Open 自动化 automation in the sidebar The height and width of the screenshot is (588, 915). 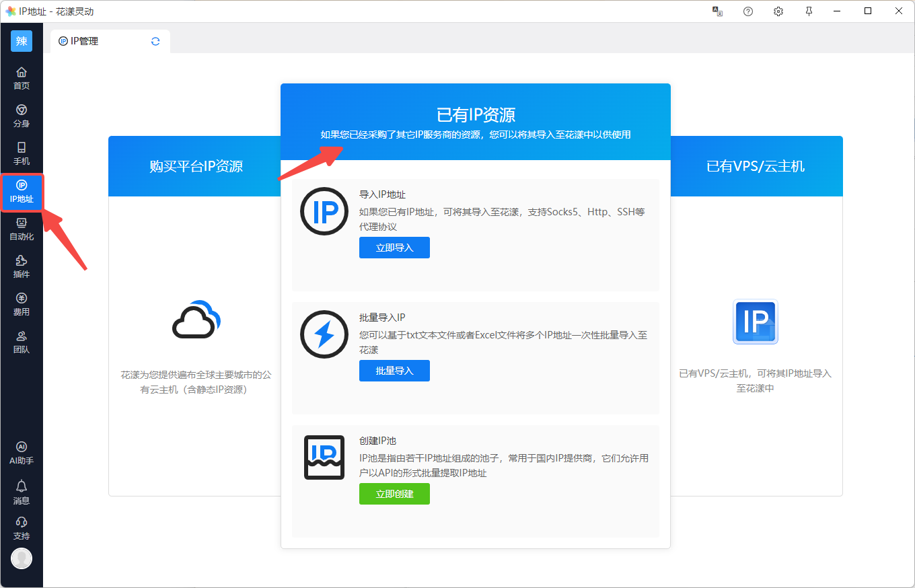[22, 228]
